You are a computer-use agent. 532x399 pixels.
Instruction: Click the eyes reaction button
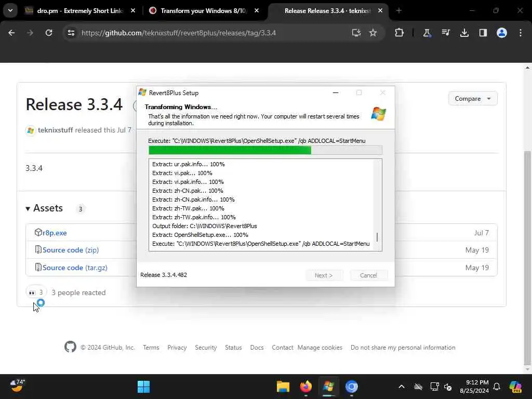[36, 292]
